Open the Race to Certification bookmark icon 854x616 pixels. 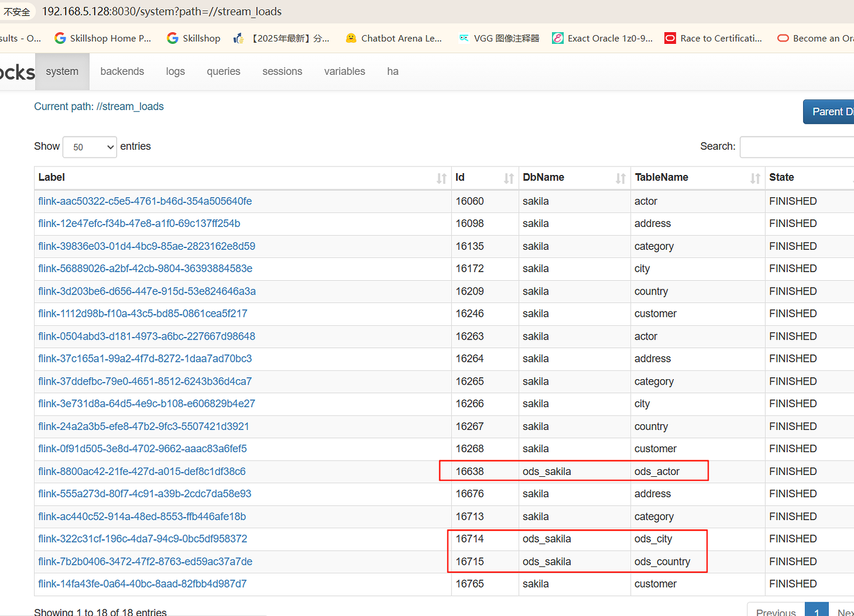[670, 38]
